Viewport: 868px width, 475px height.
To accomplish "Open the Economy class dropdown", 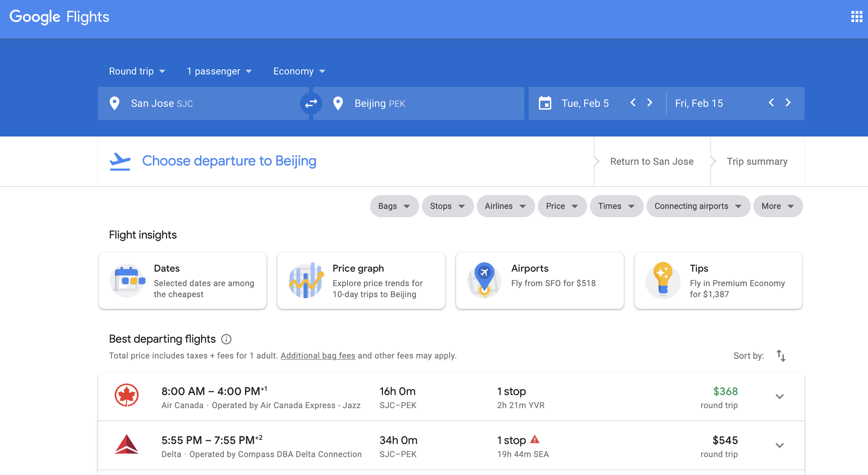I will pyautogui.click(x=299, y=71).
